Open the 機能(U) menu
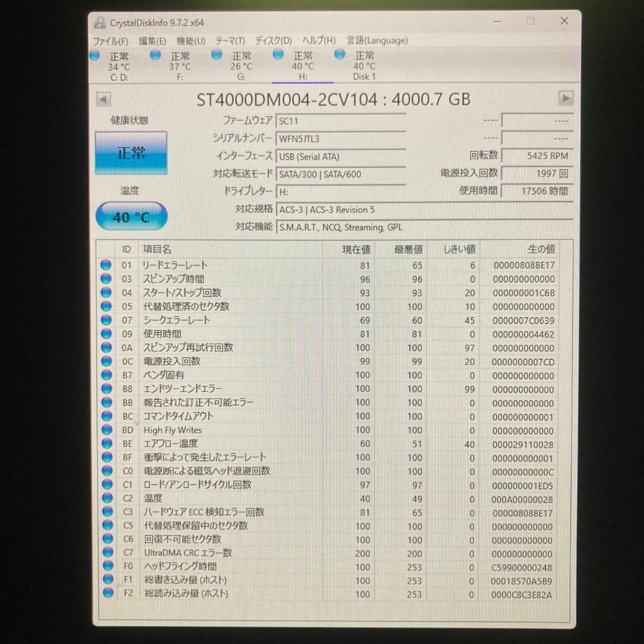This screenshot has height=644, width=644. tap(191, 41)
